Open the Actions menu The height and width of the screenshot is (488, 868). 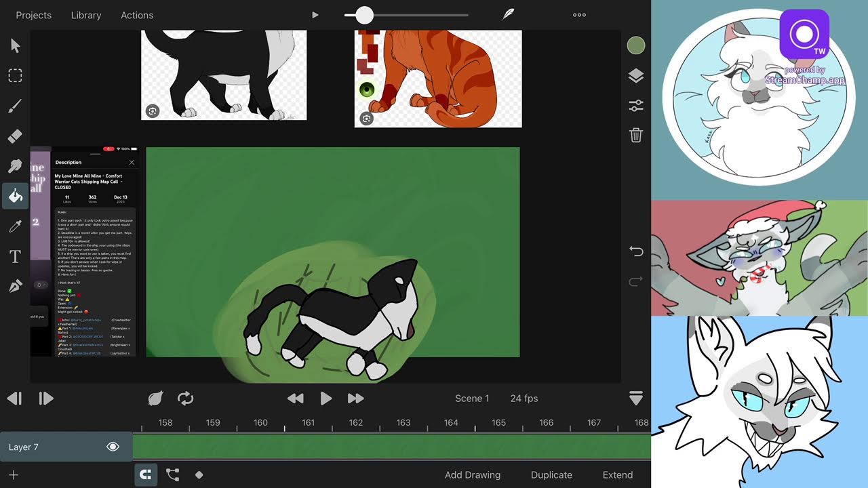click(x=137, y=15)
